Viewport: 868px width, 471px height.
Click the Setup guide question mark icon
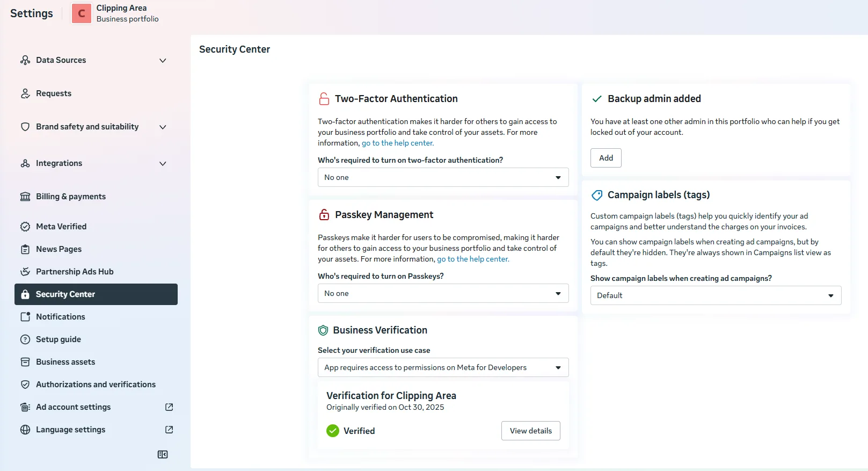click(x=25, y=339)
